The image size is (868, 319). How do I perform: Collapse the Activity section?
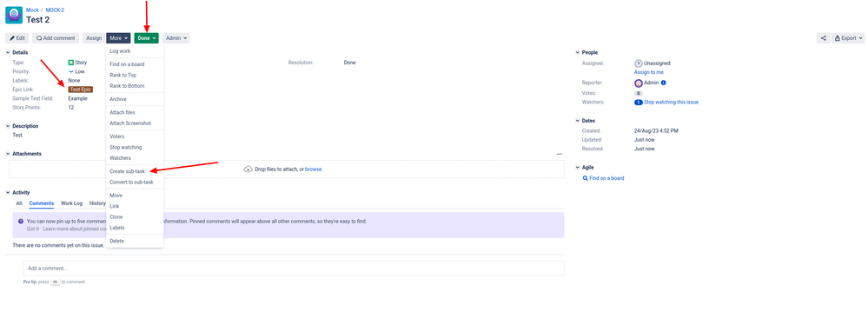point(8,193)
